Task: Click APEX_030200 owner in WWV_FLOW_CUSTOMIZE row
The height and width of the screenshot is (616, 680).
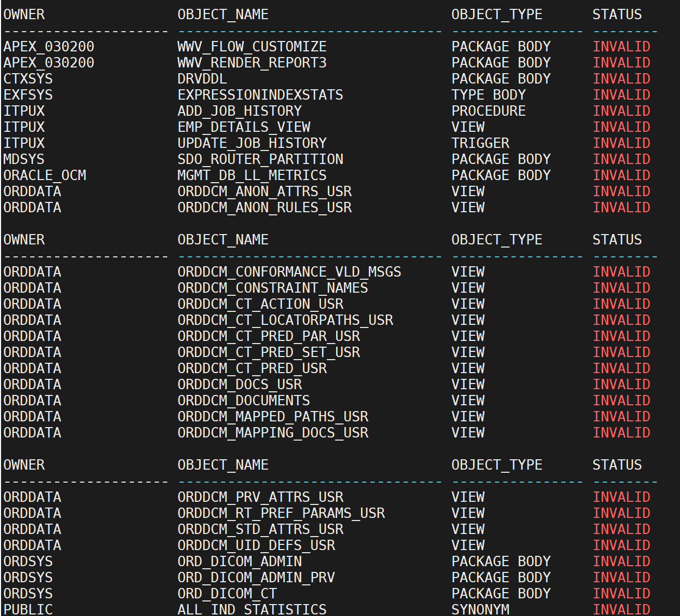Action: click(49, 47)
